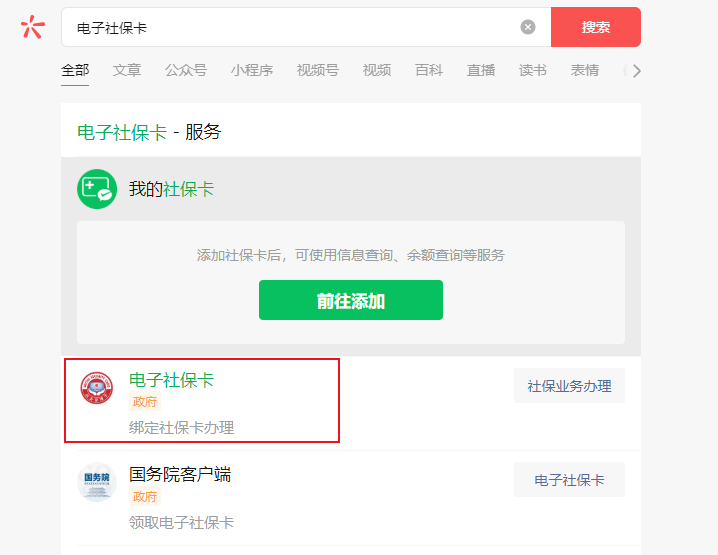Click the green social security card icon
This screenshot has height=555, width=718.
97,189
